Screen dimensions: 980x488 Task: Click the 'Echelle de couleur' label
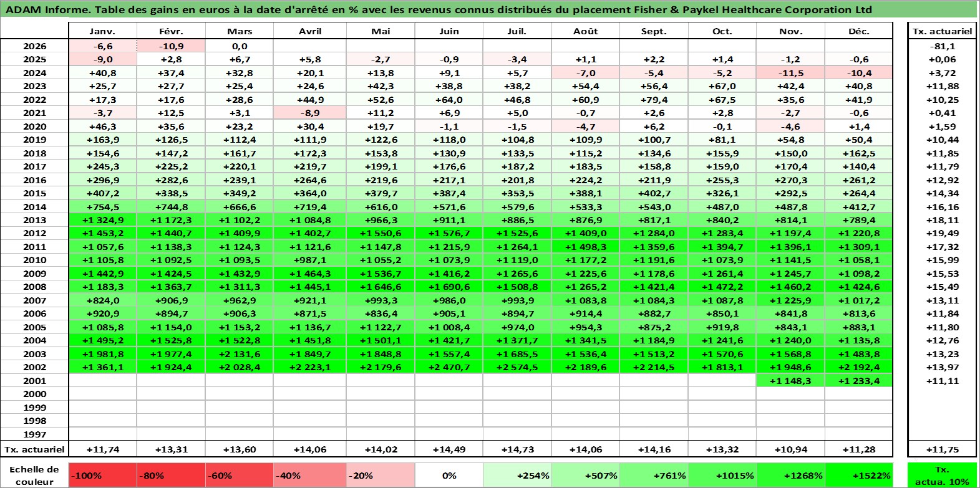pos(34,475)
